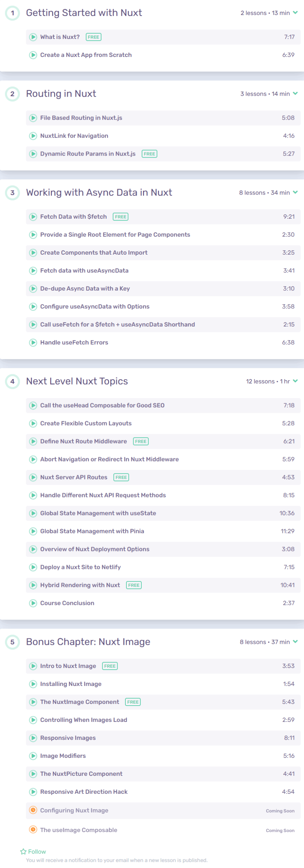304x868 pixels.
Task: Click Follow to get lesson notifications
Action: pos(37,852)
